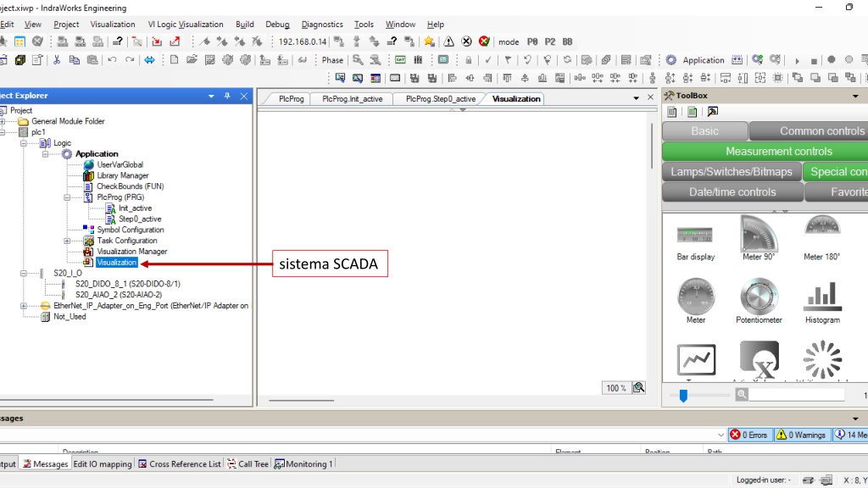Viewport: 868px width, 488px height.
Task: Toggle the 0 Warnings message filter
Action: pyautogui.click(x=801, y=435)
